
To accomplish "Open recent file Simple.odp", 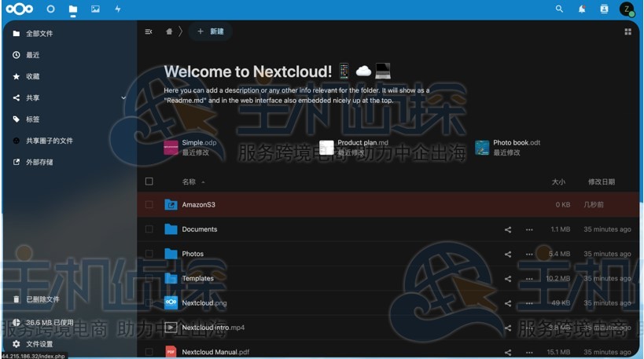I will pos(190,148).
